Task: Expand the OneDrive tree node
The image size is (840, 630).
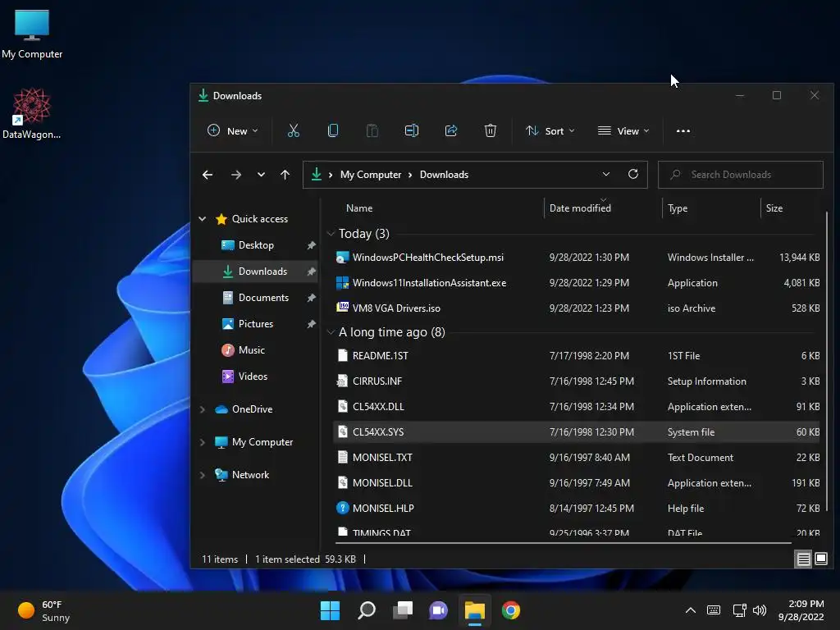Action: (203, 409)
